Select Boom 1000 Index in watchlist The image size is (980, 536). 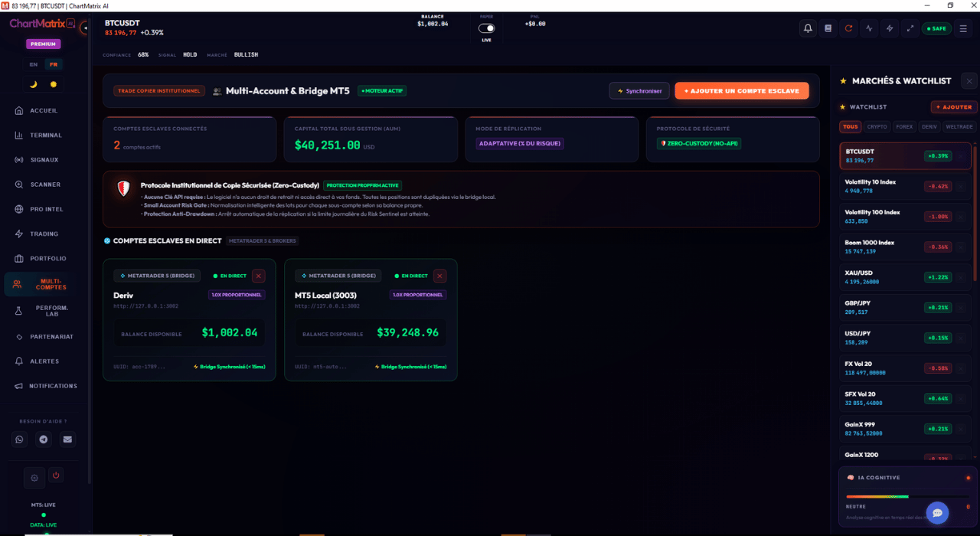(x=905, y=247)
